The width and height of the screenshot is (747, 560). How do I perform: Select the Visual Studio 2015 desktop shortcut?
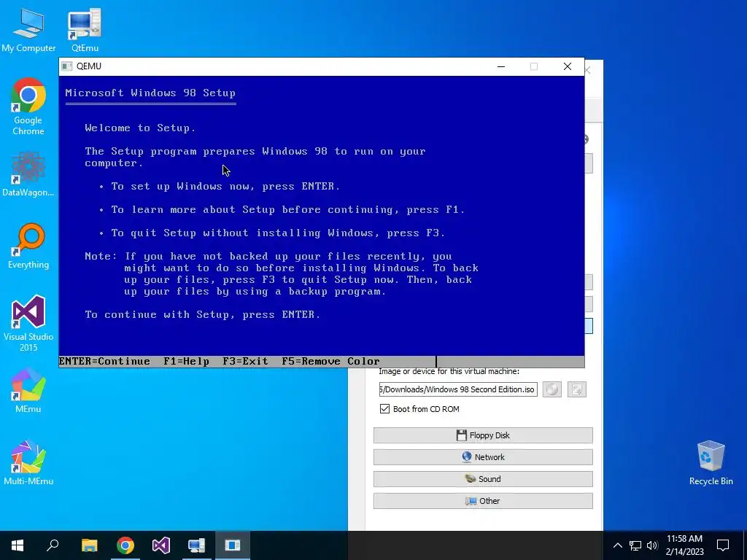[x=28, y=324]
